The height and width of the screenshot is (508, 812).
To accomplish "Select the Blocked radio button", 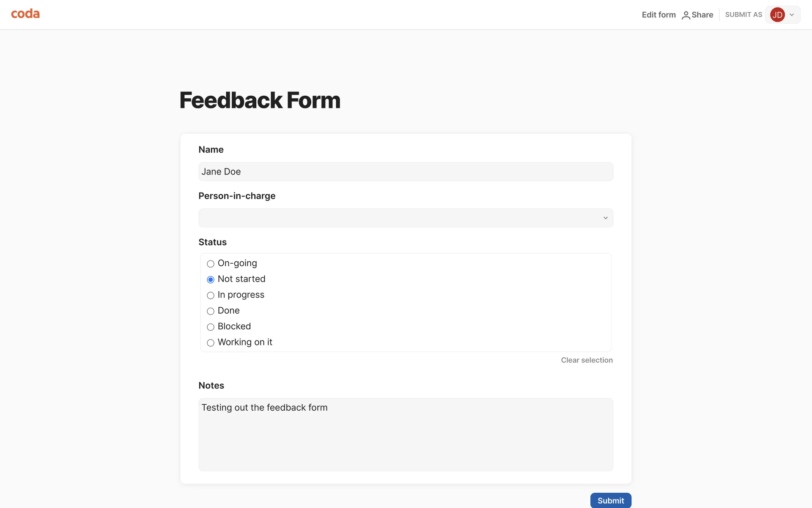I will pyautogui.click(x=211, y=327).
